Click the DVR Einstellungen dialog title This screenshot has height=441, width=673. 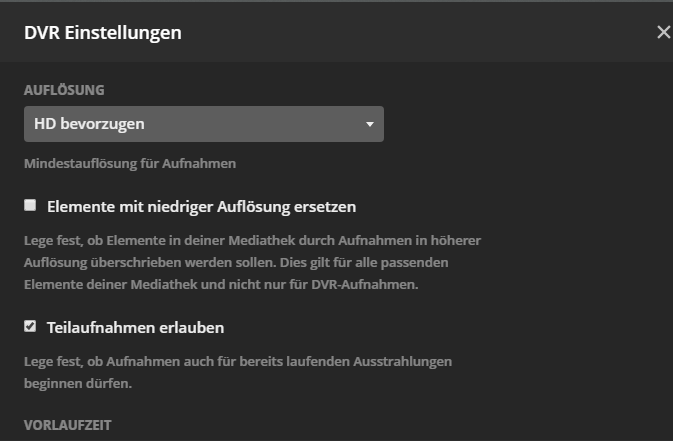pyautogui.click(x=102, y=32)
